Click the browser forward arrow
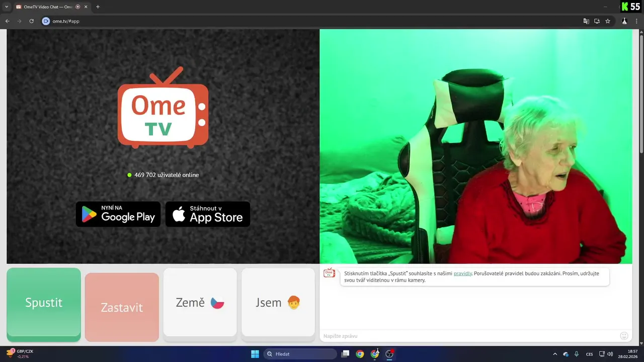 pos(20,21)
